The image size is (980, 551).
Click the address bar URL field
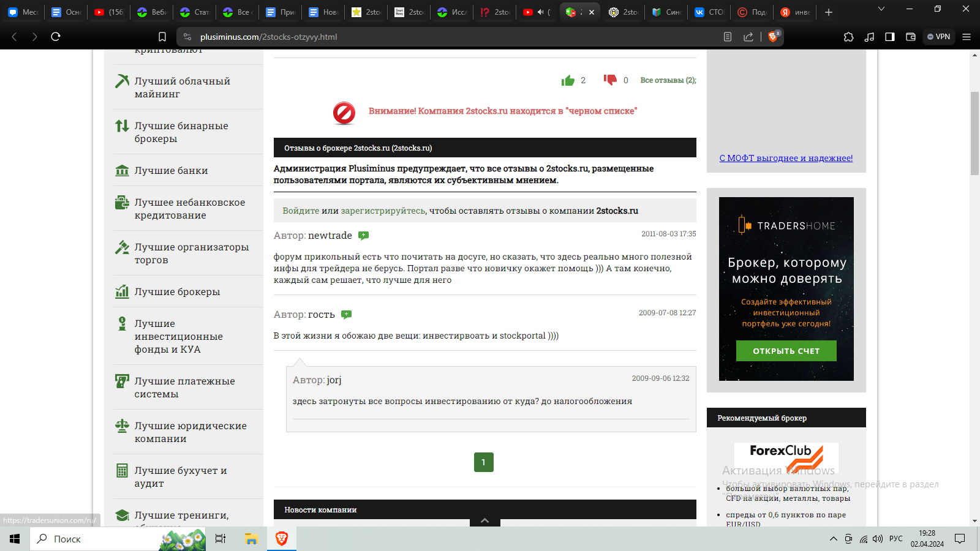[x=453, y=37]
